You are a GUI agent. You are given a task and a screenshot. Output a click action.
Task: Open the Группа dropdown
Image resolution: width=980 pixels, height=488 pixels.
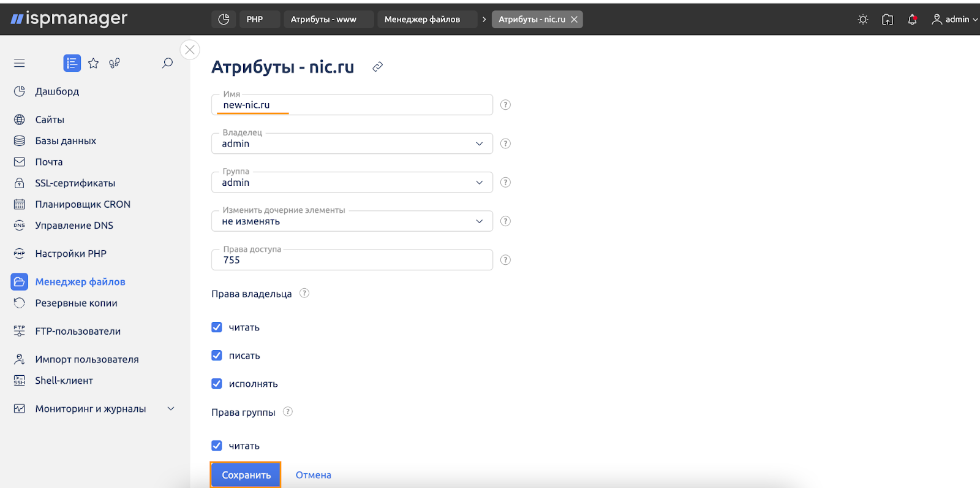coord(352,182)
